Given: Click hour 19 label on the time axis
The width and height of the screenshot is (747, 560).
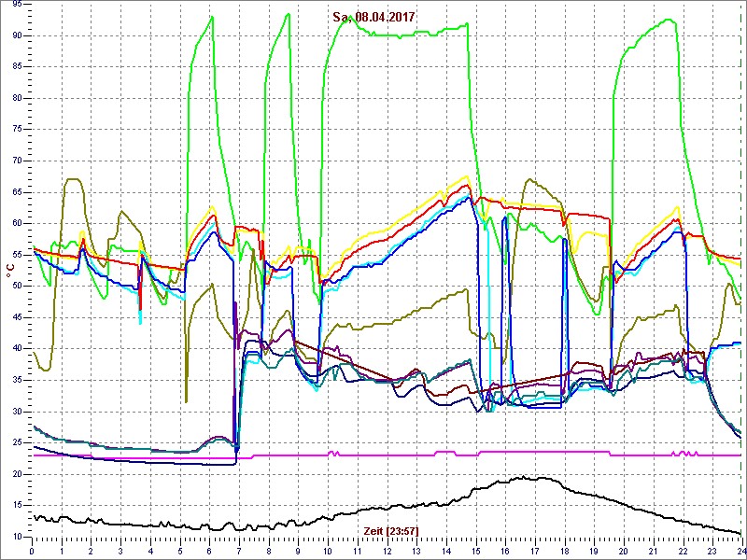Looking at the screenshot, I should (594, 550).
